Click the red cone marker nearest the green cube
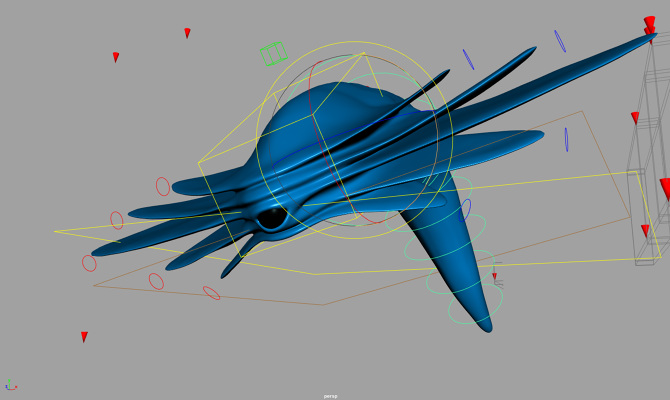Viewport: 670px width, 400px height. (x=187, y=33)
